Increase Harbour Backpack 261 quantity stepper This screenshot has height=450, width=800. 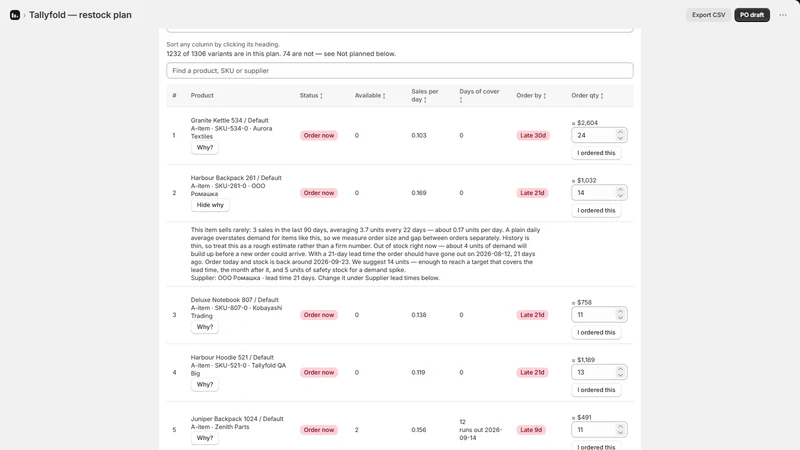[x=620, y=190]
